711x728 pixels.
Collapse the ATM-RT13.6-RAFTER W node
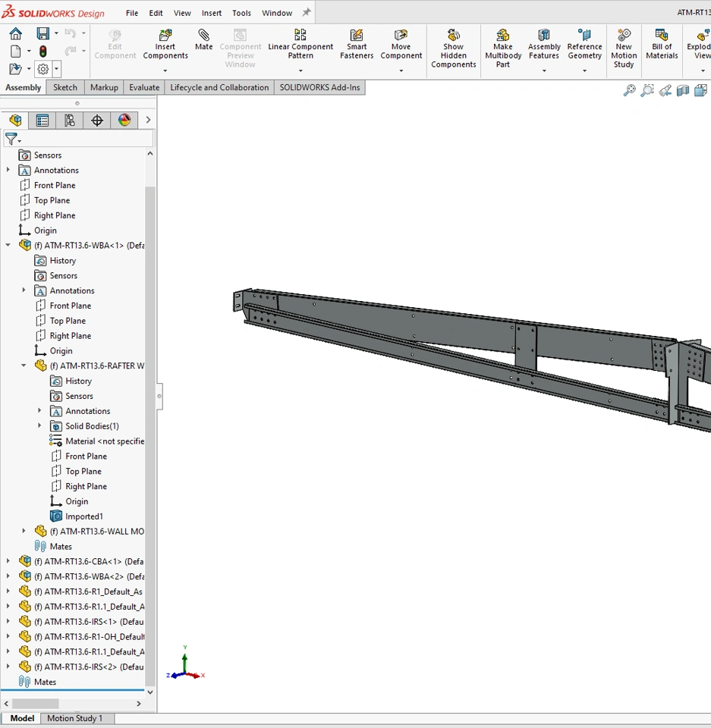(x=24, y=366)
